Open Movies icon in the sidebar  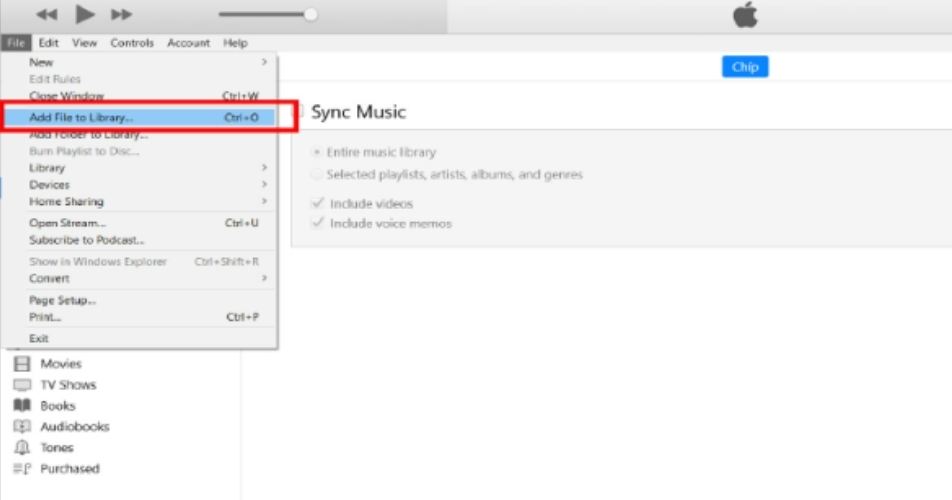pos(21,364)
